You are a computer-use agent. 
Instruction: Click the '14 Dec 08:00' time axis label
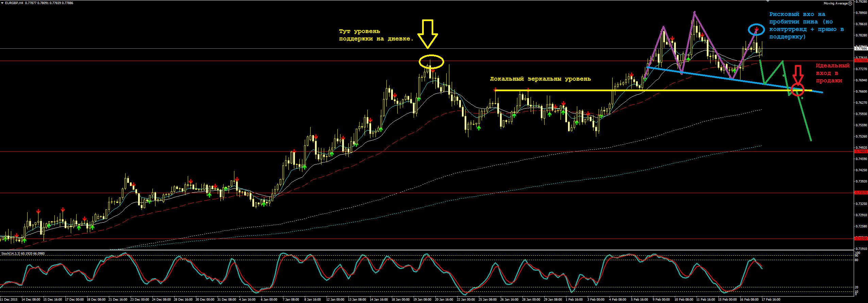(x=31, y=300)
